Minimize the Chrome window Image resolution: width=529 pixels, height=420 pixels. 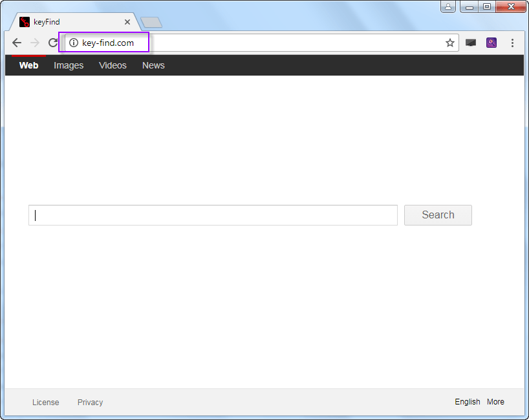[470, 6]
